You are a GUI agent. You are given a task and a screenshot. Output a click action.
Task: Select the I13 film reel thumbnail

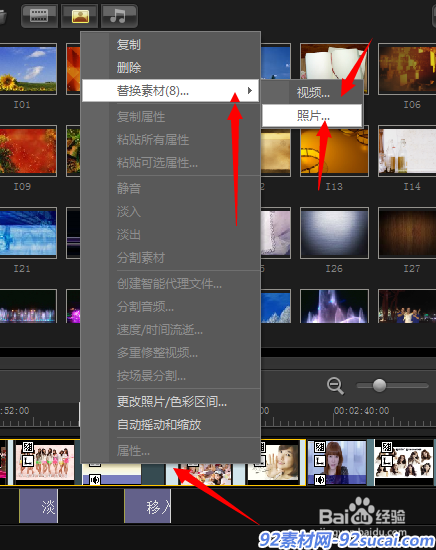click(x=334, y=152)
